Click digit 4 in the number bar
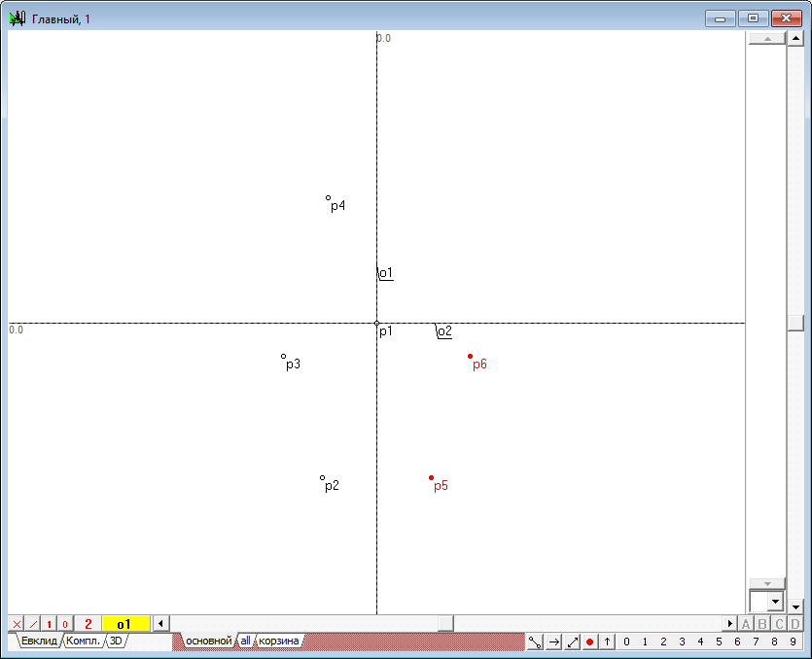The width and height of the screenshot is (812, 659). (x=700, y=642)
